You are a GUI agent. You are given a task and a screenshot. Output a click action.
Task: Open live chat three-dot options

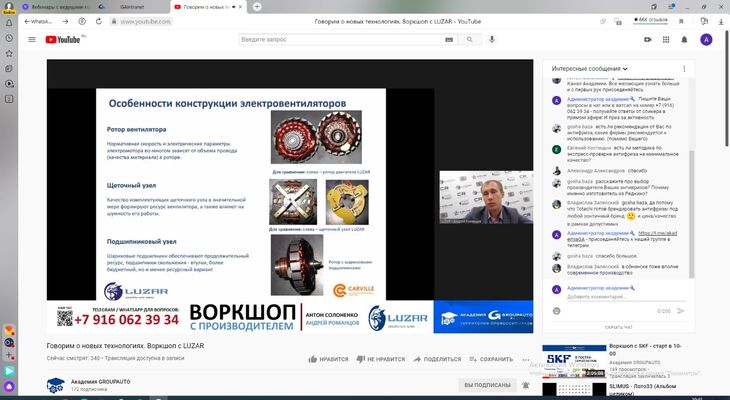(684, 68)
